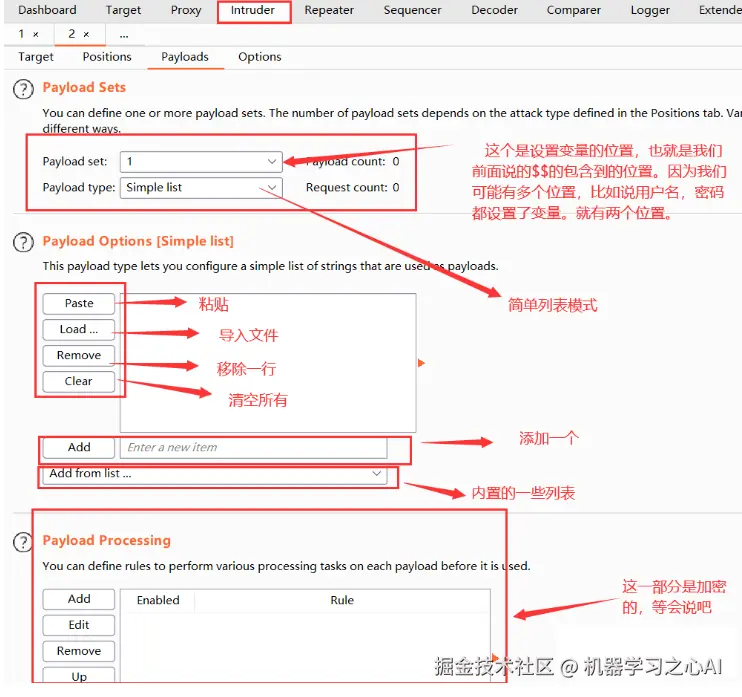Add a payload processing rule
This screenshot has width=742, height=697.
point(79,599)
